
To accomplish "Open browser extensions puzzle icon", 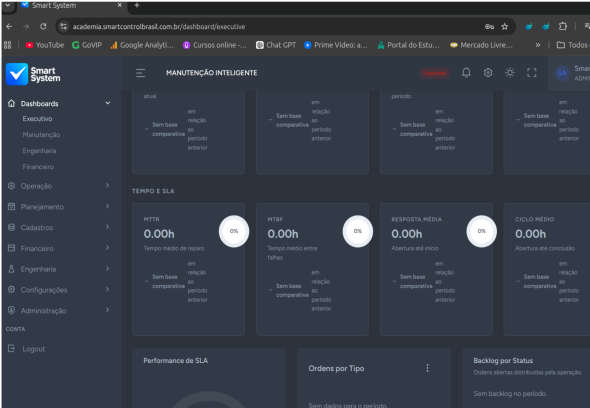I will [563, 26].
